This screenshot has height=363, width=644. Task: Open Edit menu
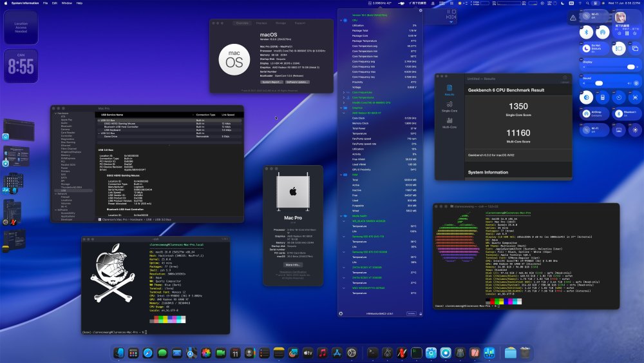tap(55, 3)
